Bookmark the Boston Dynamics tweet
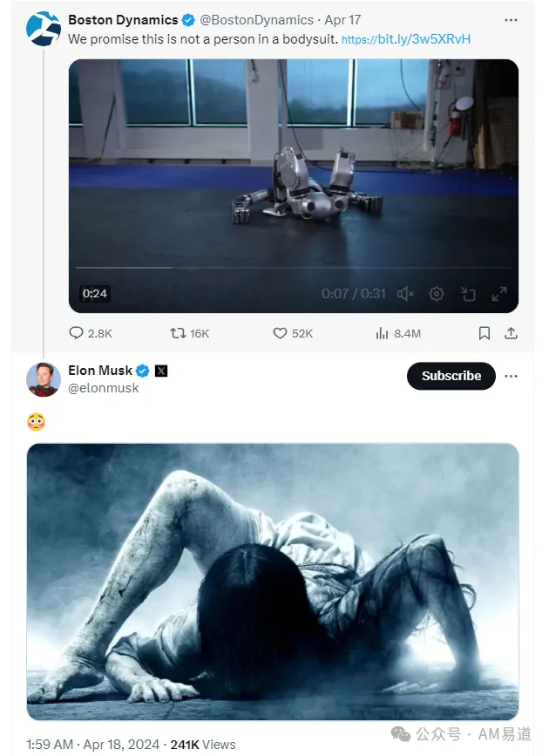Viewport: 549px width, 756px height. click(485, 333)
